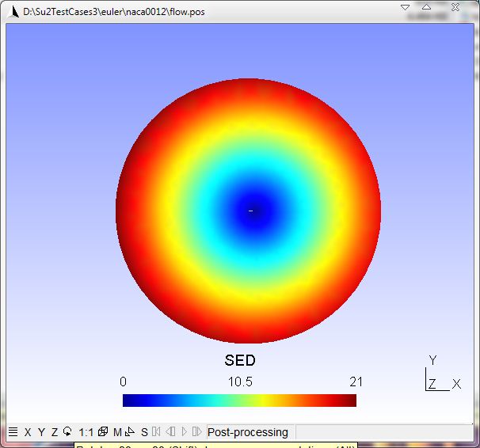Viewport: 480px width, 448px height.
Task: Step forward one animation frame
Action: point(196,432)
